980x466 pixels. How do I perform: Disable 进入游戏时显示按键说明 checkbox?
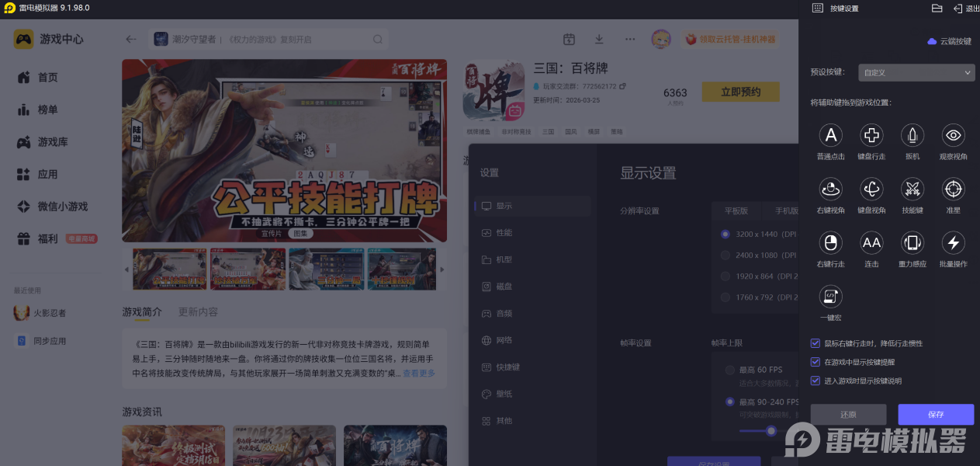tap(816, 381)
